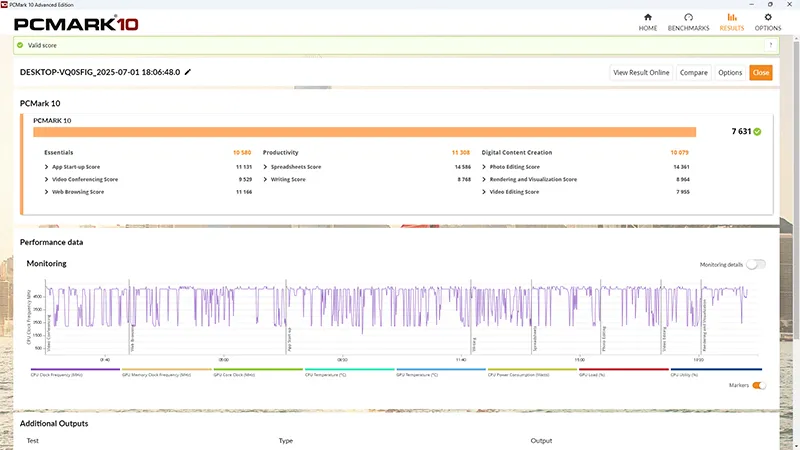Screen dimensions: 800x450
Task: Click the Additional Outputs heading
Action: point(54,423)
